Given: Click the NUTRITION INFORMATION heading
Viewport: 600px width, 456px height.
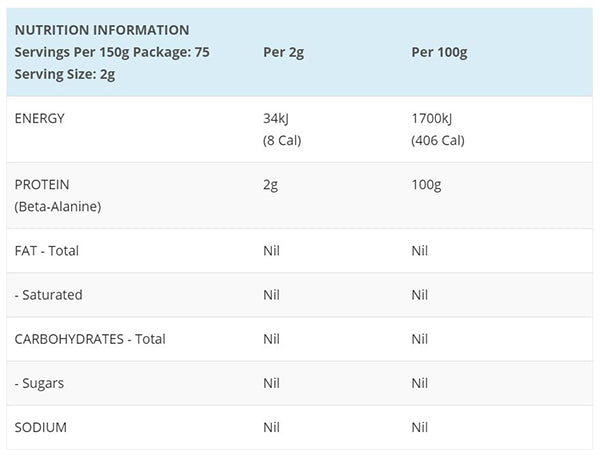Looking at the screenshot, I should [x=102, y=30].
